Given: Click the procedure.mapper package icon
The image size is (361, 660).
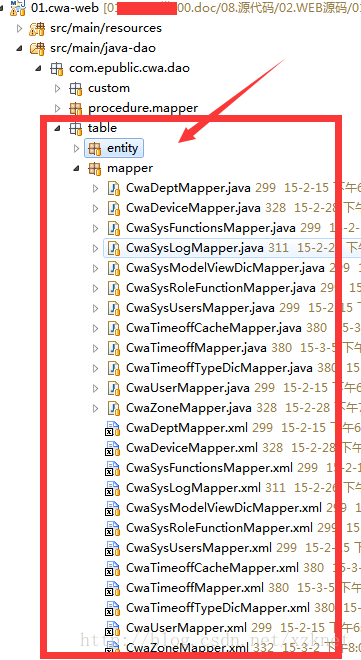Looking at the screenshot, I should (75, 109).
